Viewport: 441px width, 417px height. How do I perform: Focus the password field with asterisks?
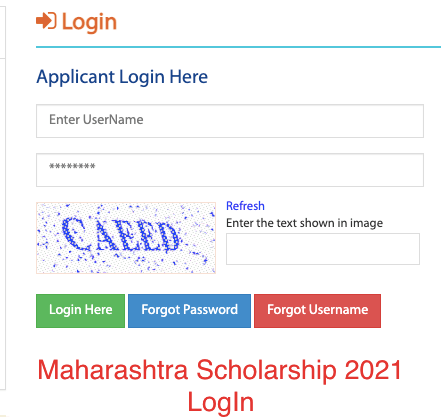230,170
